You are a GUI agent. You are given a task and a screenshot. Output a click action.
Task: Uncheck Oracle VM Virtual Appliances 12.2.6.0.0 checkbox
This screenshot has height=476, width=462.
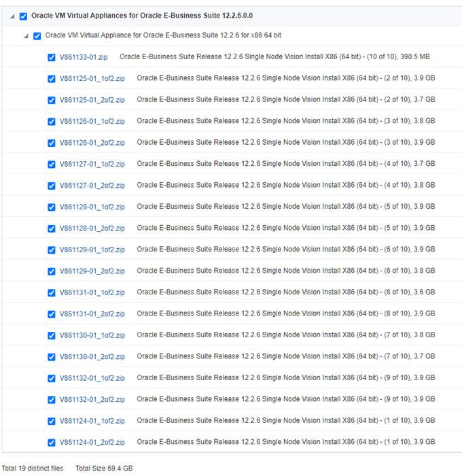tap(24, 16)
